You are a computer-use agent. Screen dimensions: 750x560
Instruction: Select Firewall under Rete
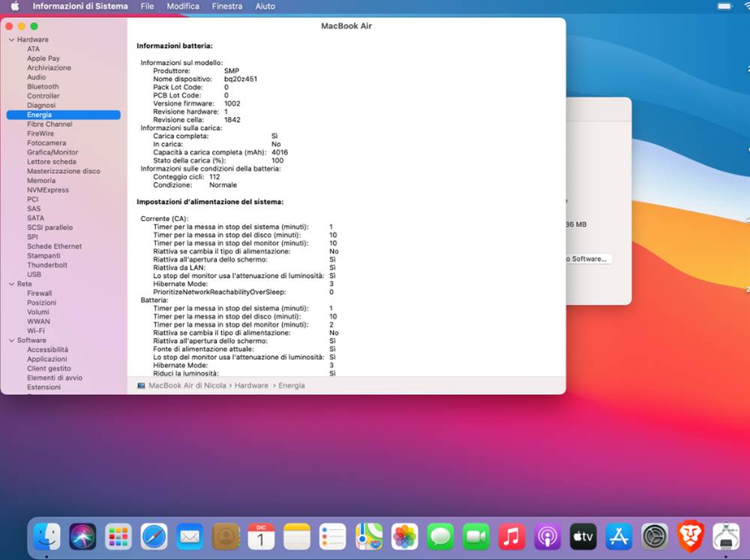(39, 294)
